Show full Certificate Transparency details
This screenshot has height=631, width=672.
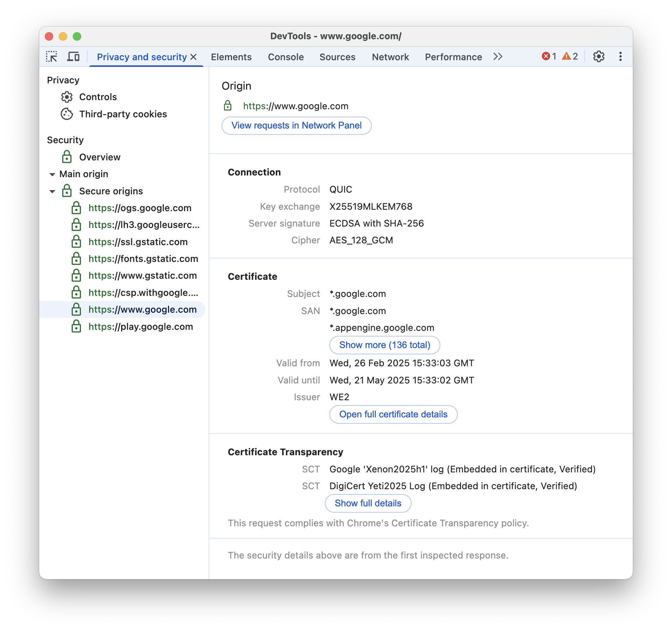[x=367, y=503]
